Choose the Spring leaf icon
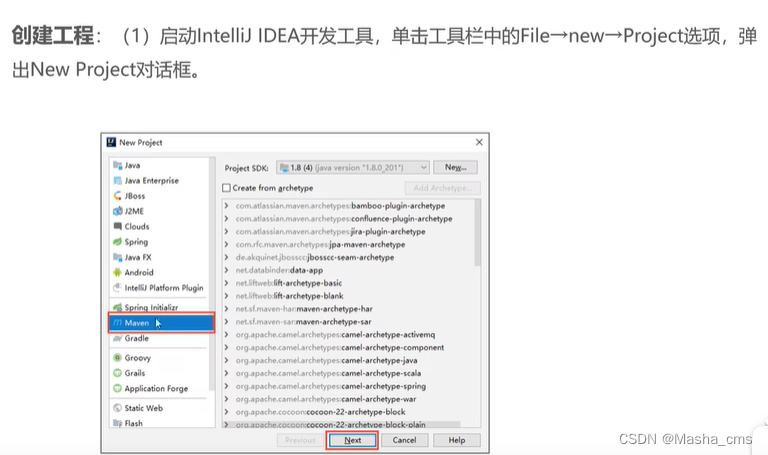The height and width of the screenshot is (455, 768). [118, 241]
